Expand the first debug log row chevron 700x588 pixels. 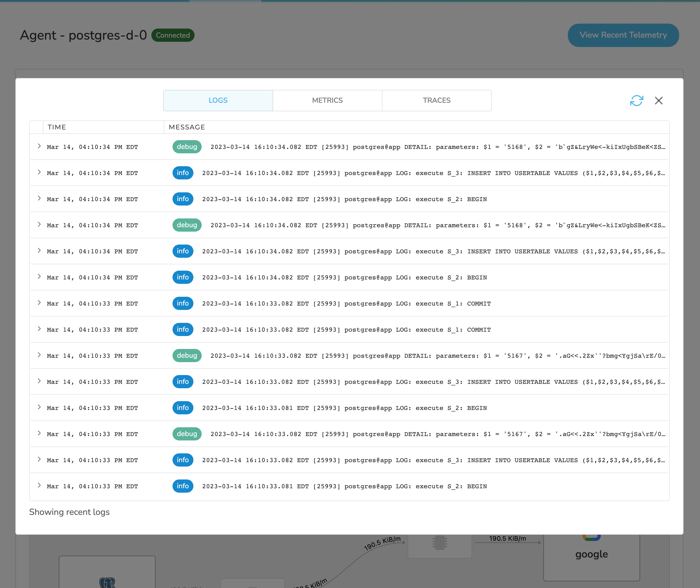coord(39,146)
